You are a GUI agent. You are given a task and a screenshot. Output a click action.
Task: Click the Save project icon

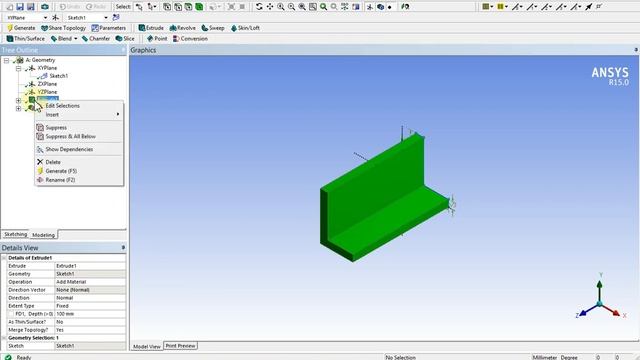coord(20,7)
